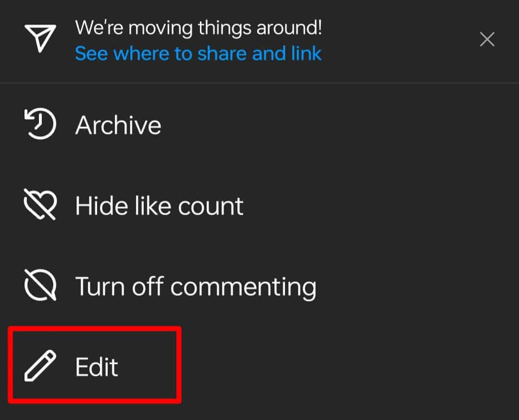The width and height of the screenshot is (519, 420).
Task: Click the crossed-out heart icon
Action: (x=40, y=205)
